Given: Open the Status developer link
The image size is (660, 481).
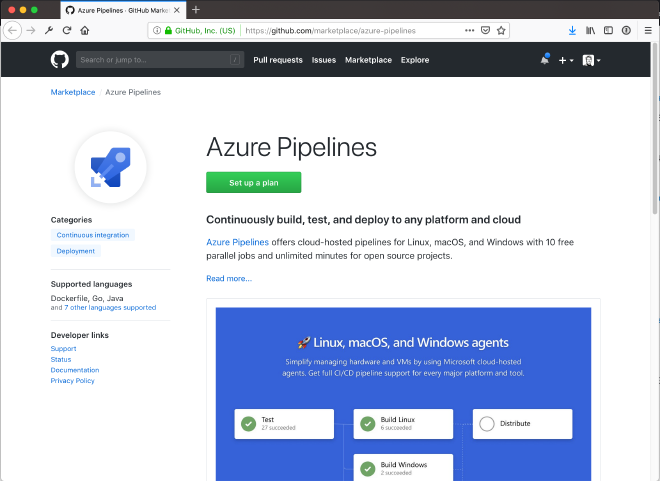Looking at the screenshot, I should 61,359.
